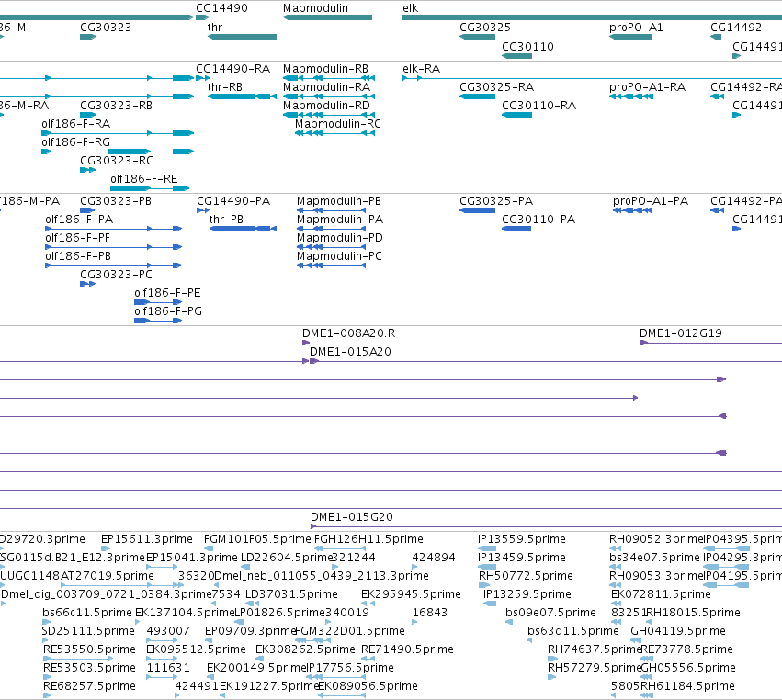Viewport: 782px width, 700px height.
Task: Select EST RE71490.5prime
Action: pyautogui.click(x=407, y=649)
